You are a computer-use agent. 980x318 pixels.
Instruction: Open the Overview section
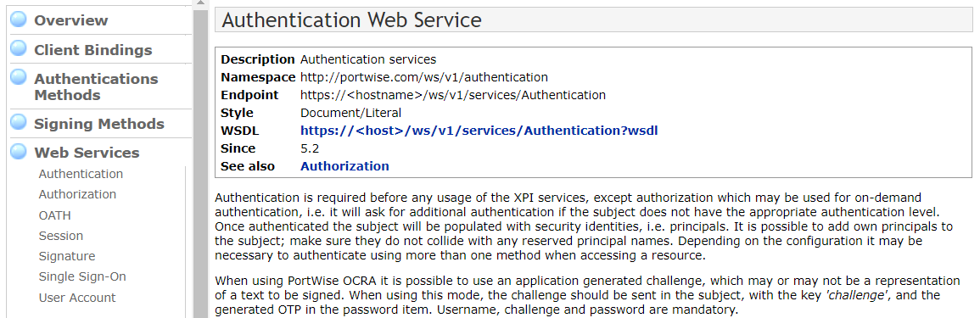(70, 20)
